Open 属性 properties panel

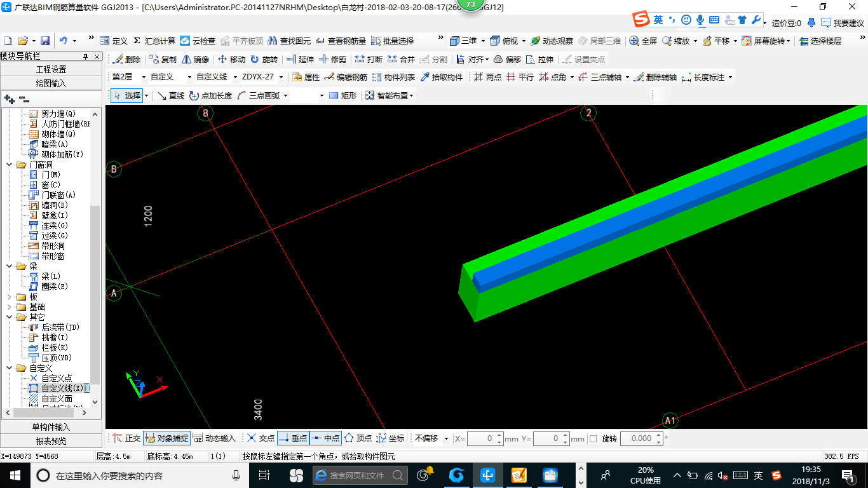point(306,77)
